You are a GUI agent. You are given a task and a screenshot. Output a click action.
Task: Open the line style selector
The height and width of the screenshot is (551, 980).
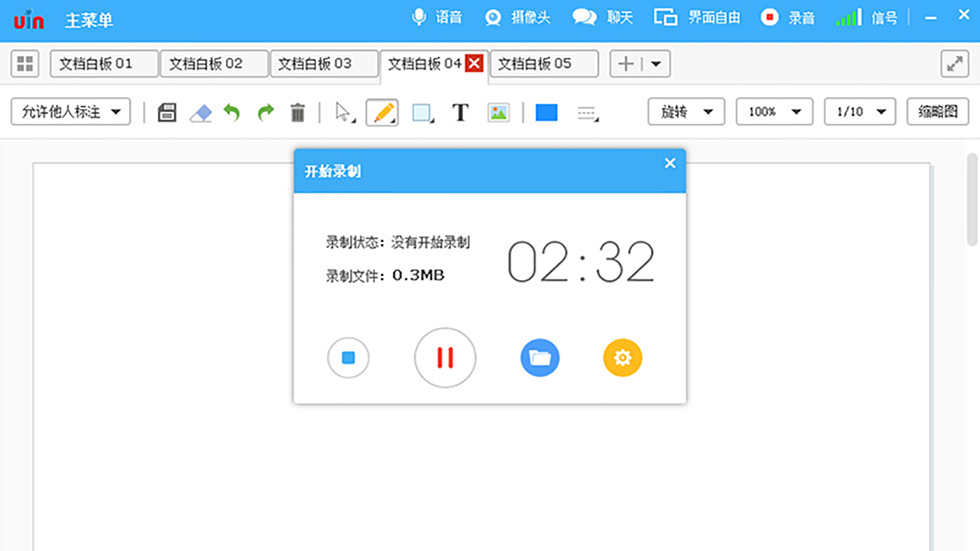pyautogui.click(x=587, y=113)
